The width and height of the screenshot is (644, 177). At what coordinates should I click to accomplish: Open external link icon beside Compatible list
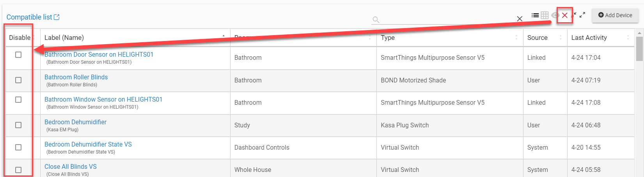(57, 17)
